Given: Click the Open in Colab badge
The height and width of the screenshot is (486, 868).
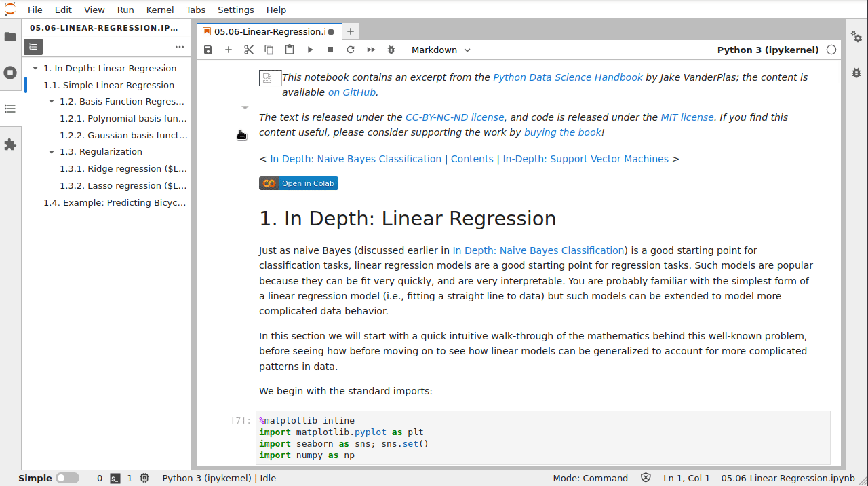Looking at the screenshot, I should coord(298,183).
